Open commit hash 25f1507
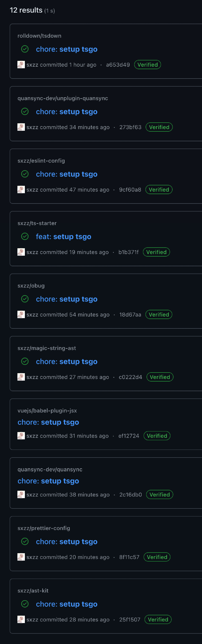Screen dimensions: 202x644 click(x=130, y=620)
